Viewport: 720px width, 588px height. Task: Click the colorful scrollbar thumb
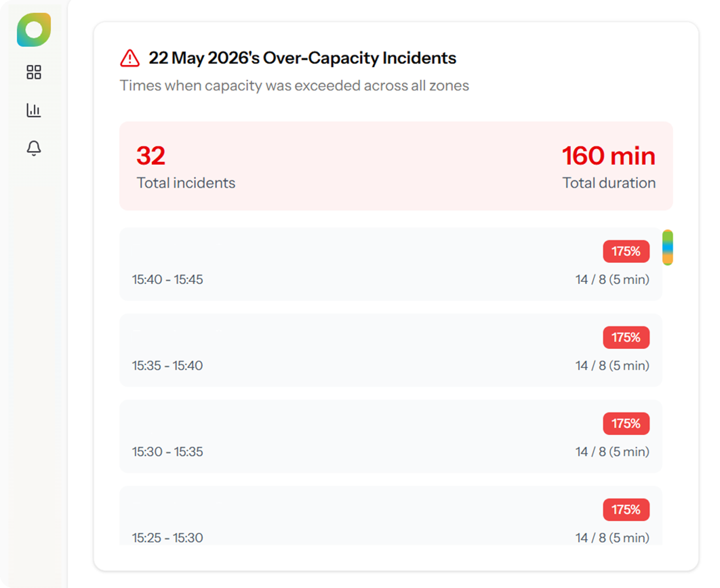[x=668, y=248]
